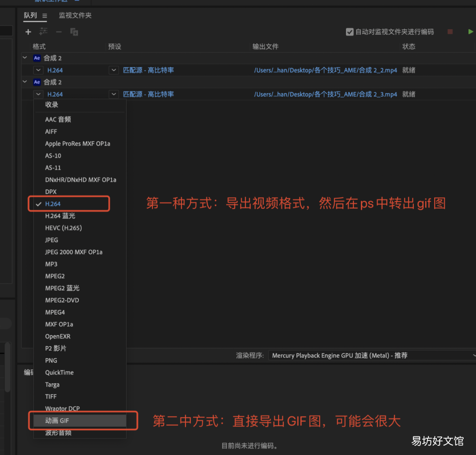Screen dimensions: 476x455
Task: Click the Add Source plus icon
Action: 28,32
